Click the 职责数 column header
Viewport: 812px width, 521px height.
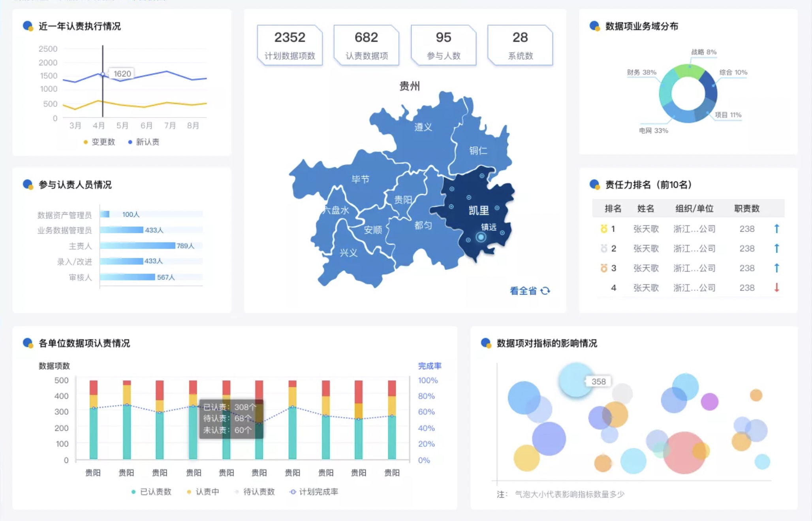tap(746, 208)
